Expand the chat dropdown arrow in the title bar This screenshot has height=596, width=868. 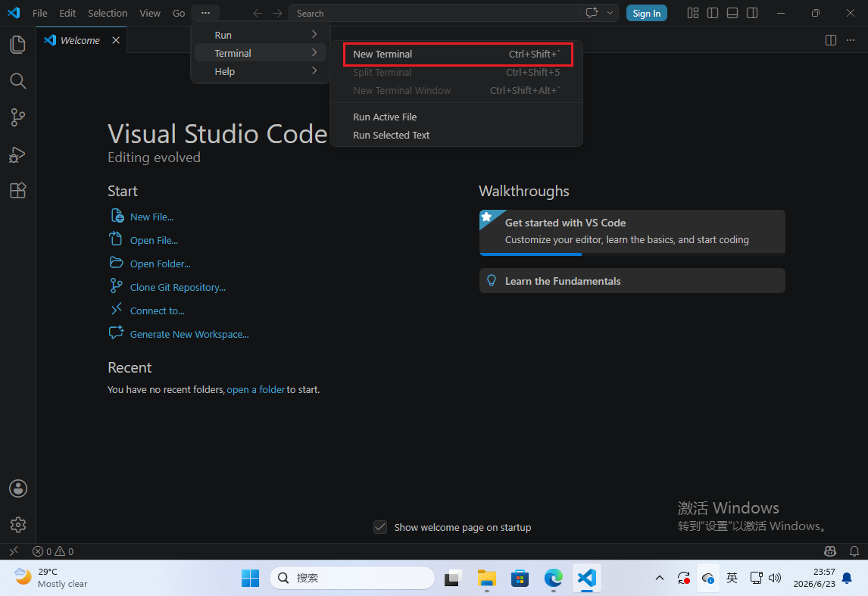pos(610,13)
